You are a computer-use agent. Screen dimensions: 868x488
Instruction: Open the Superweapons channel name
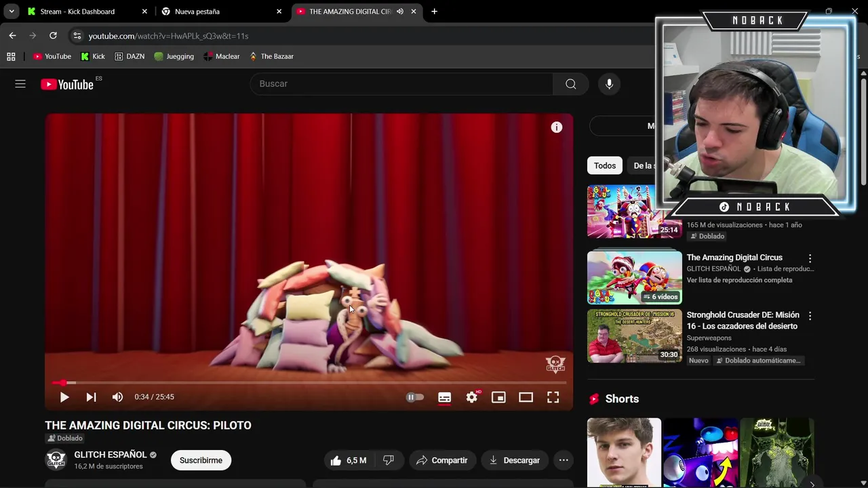point(709,338)
